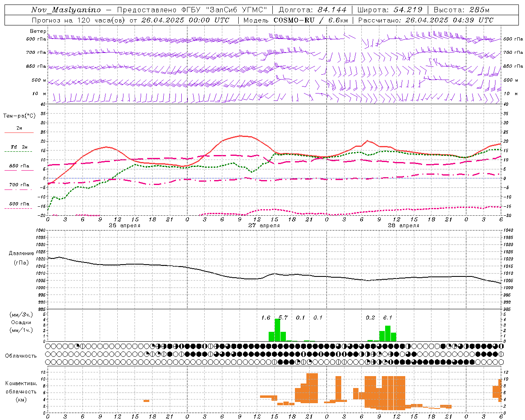Click the Давление panel label

point(21,253)
